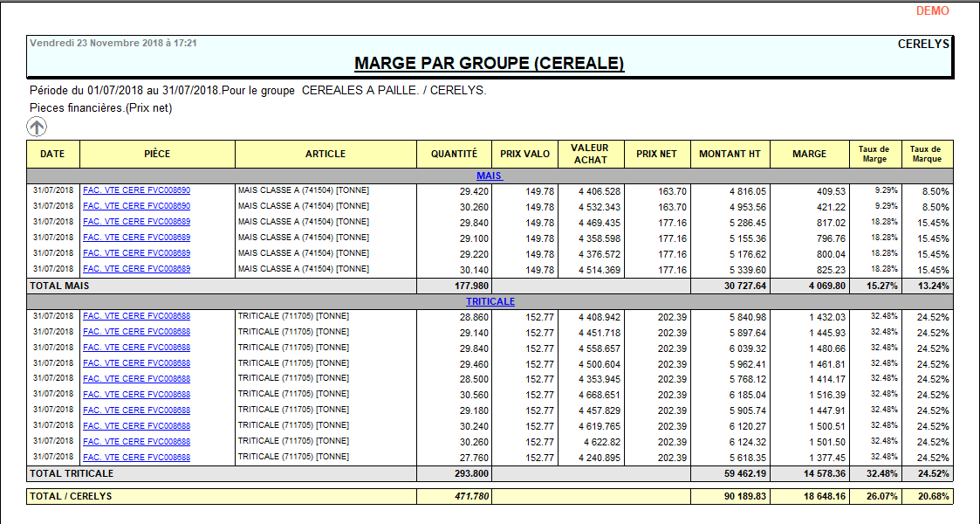980x524 pixels.
Task: Click the VALEUR ACHAT column header
Action: (588, 154)
